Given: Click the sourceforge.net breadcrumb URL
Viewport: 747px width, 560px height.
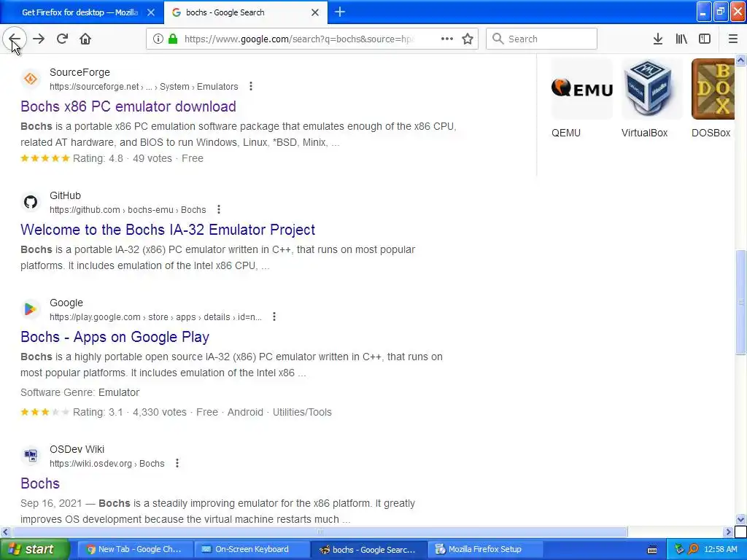Looking at the screenshot, I should click(x=144, y=87).
